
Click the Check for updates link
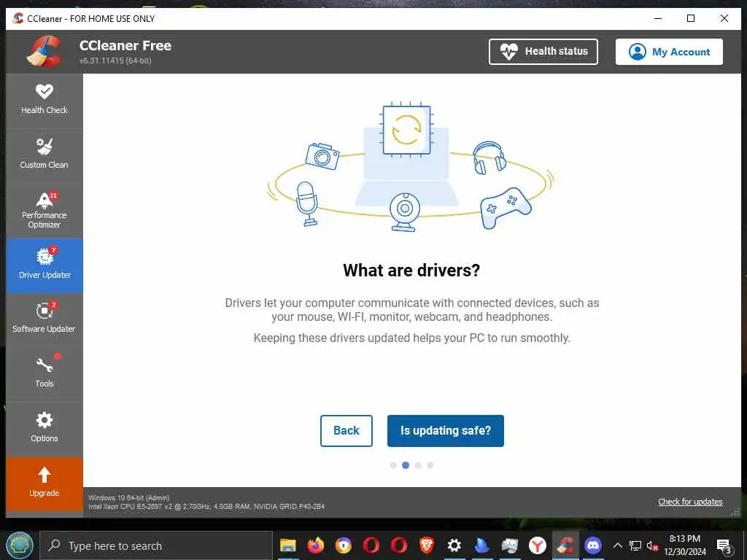pyautogui.click(x=690, y=502)
